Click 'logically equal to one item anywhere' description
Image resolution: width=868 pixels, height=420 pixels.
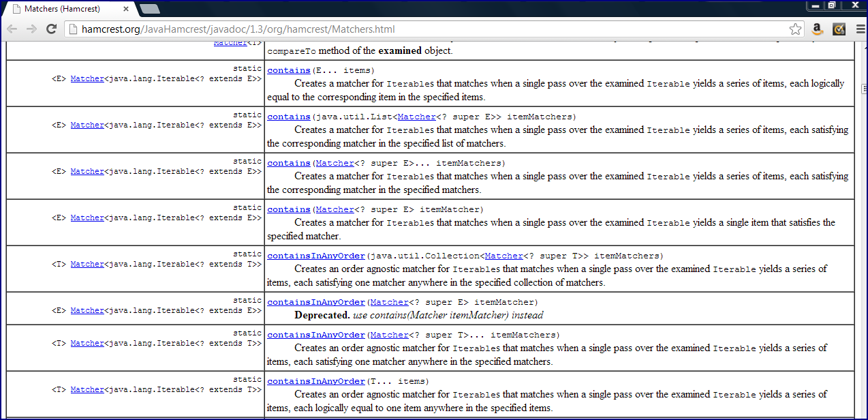(x=390, y=408)
